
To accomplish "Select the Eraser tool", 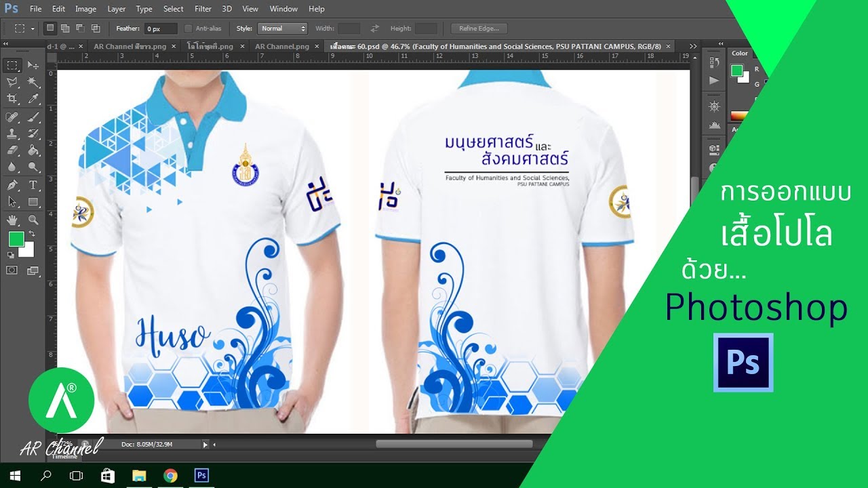I will point(12,150).
